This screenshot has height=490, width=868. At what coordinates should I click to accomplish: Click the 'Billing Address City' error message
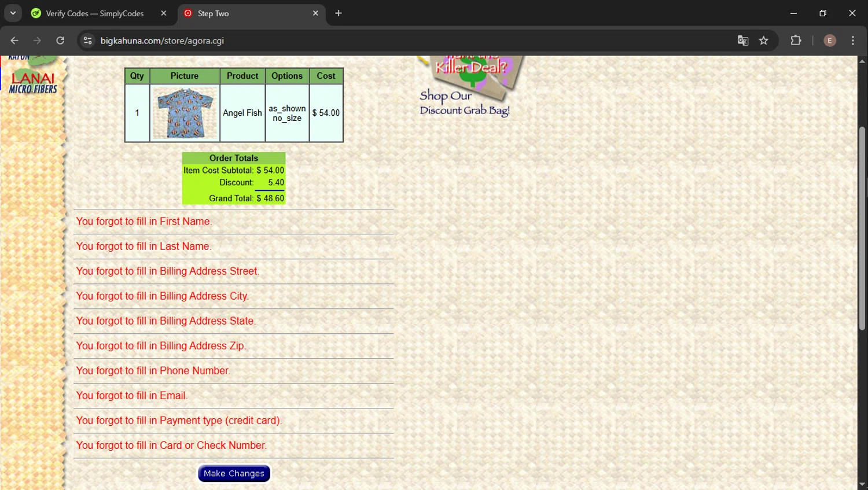(x=162, y=296)
